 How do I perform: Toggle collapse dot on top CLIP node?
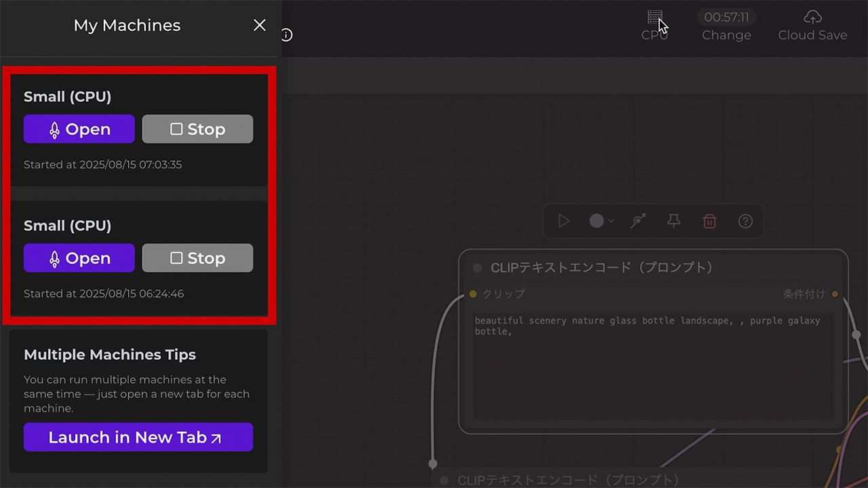pyautogui.click(x=477, y=268)
